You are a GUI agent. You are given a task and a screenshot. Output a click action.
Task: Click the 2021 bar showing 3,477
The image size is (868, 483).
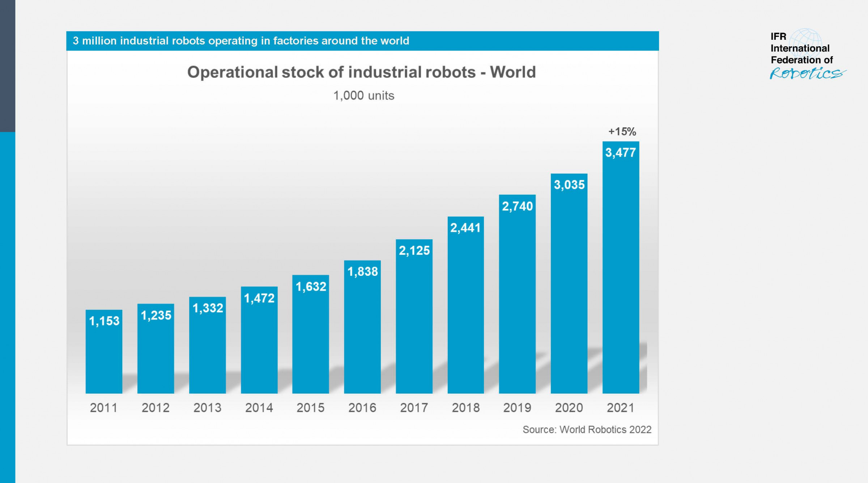tap(621, 268)
